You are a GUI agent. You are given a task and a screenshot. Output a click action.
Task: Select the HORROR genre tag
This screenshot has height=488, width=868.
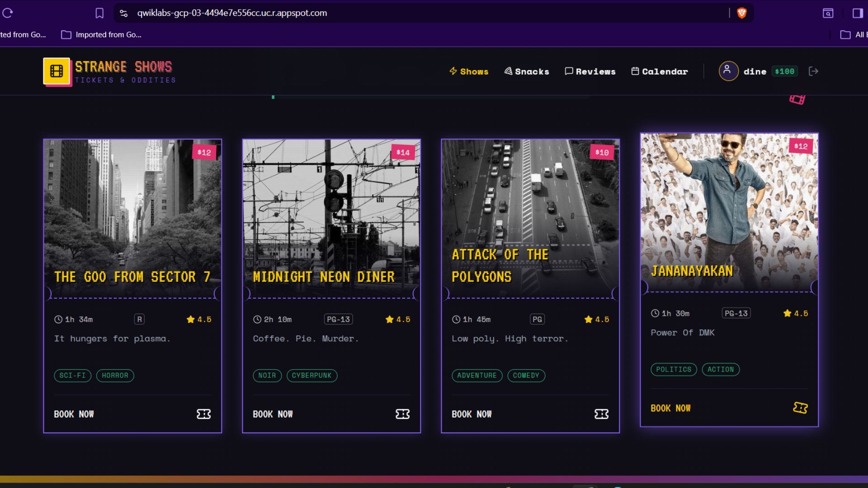(x=115, y=375)
